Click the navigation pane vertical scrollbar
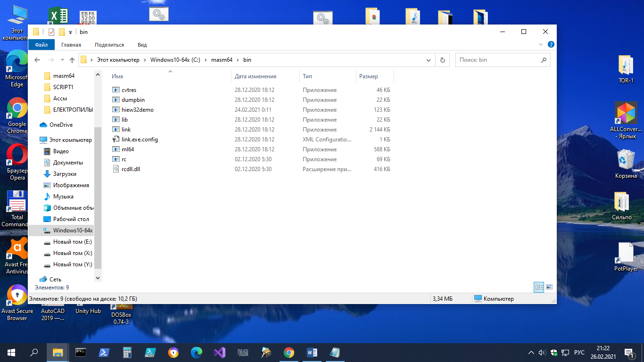 98,198
